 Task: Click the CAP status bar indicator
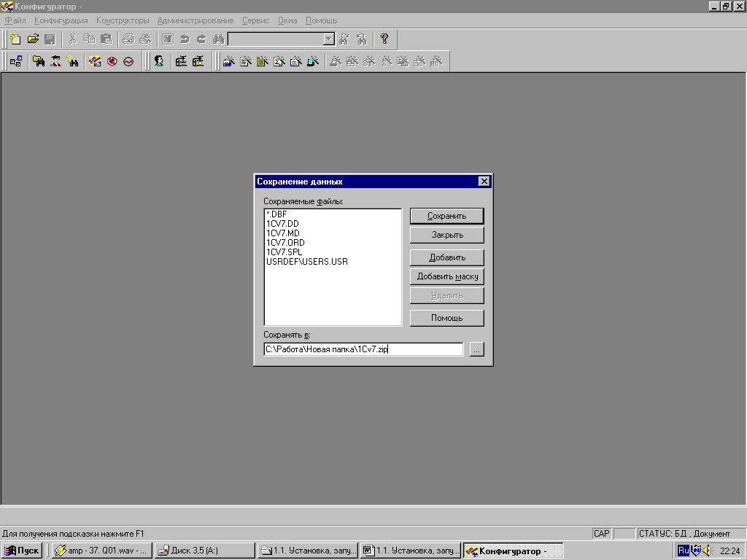point(601,534)
